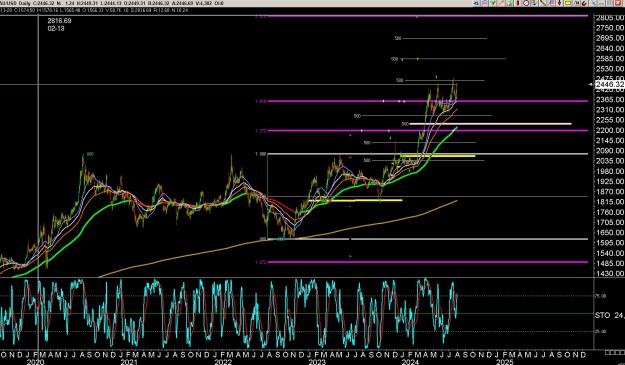Click the 75.00 stochastic level label

(600, 296)
